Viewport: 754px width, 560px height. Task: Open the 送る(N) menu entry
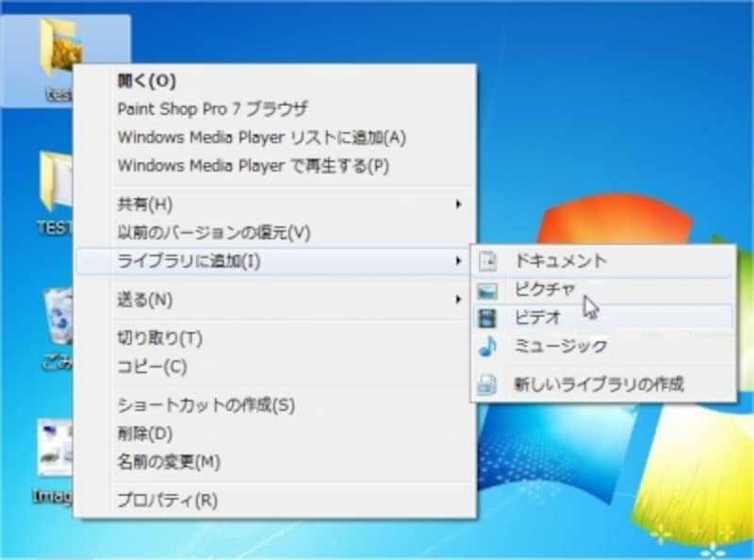click(x=275, y=300)
